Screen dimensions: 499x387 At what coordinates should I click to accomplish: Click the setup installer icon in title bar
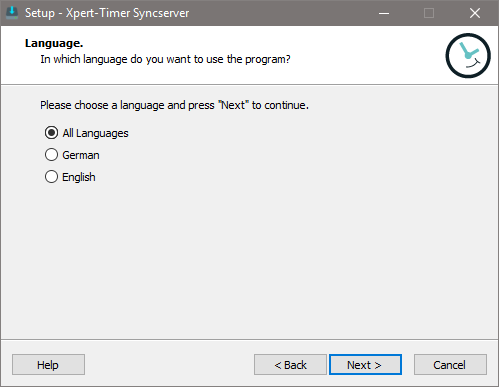click(x=12, y=13)
